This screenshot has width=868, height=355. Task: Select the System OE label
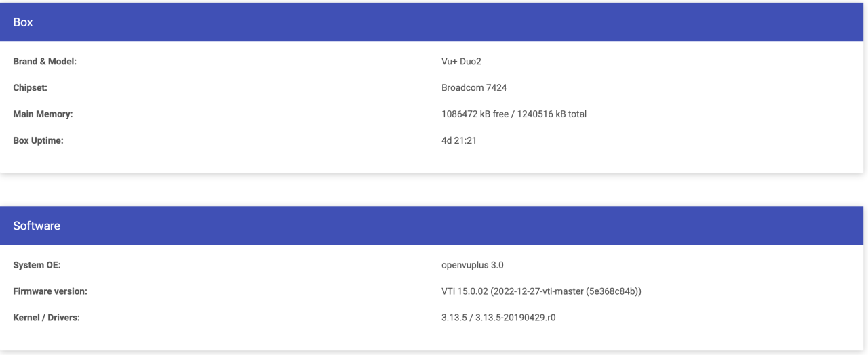click(x=37, y=265)
